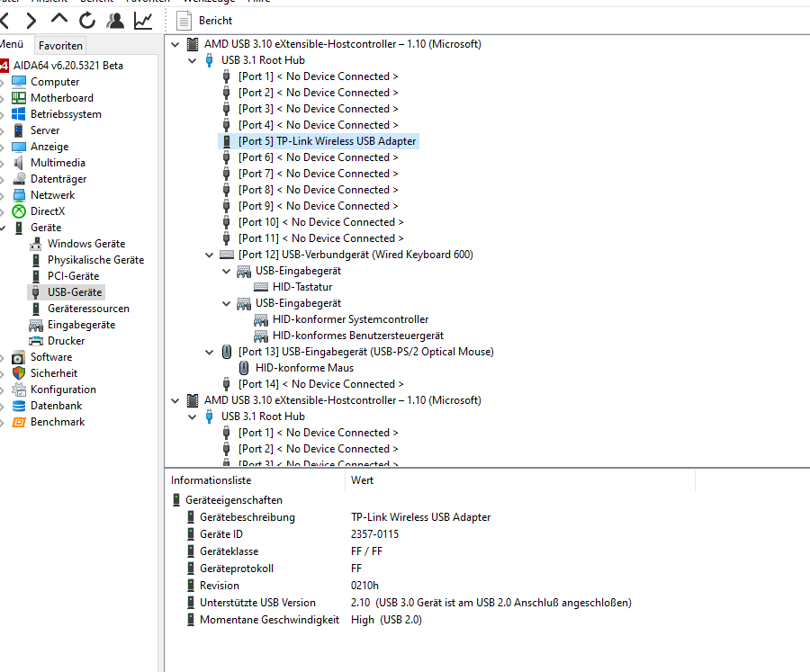This screenshot has width=810, height=672.
Task: Click the Bericht report button
Action: tap(204, 21)
